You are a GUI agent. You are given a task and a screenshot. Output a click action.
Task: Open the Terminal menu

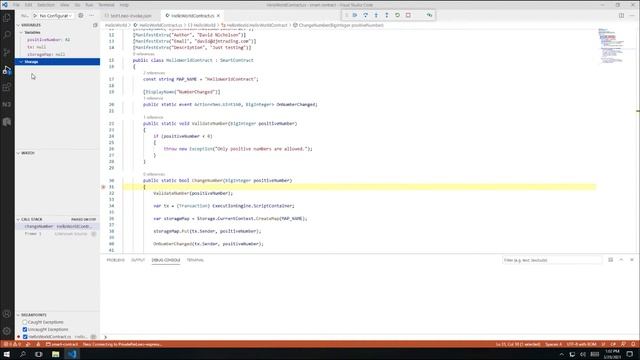tap(107, 5)
